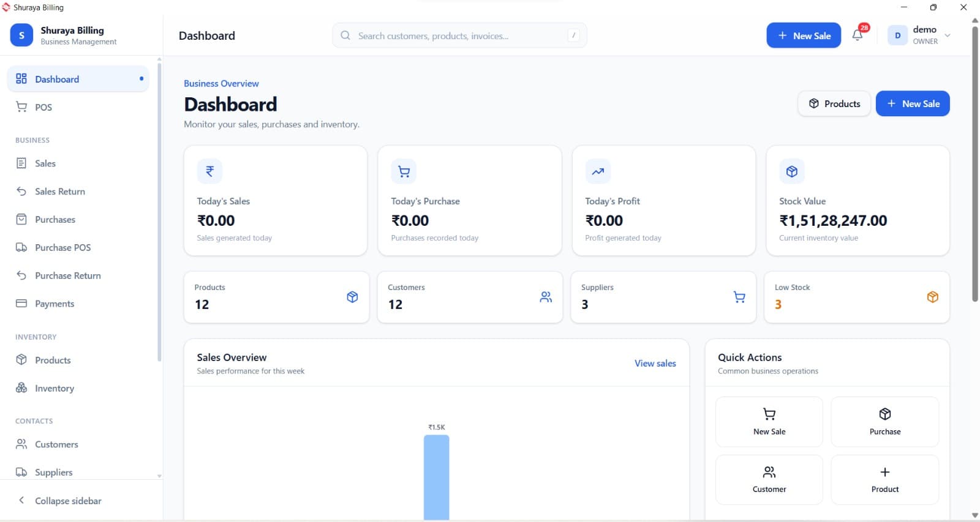The image size is (980, 522).
Task: Click the Products button beside the Dashboard heading
Action: 834,103
